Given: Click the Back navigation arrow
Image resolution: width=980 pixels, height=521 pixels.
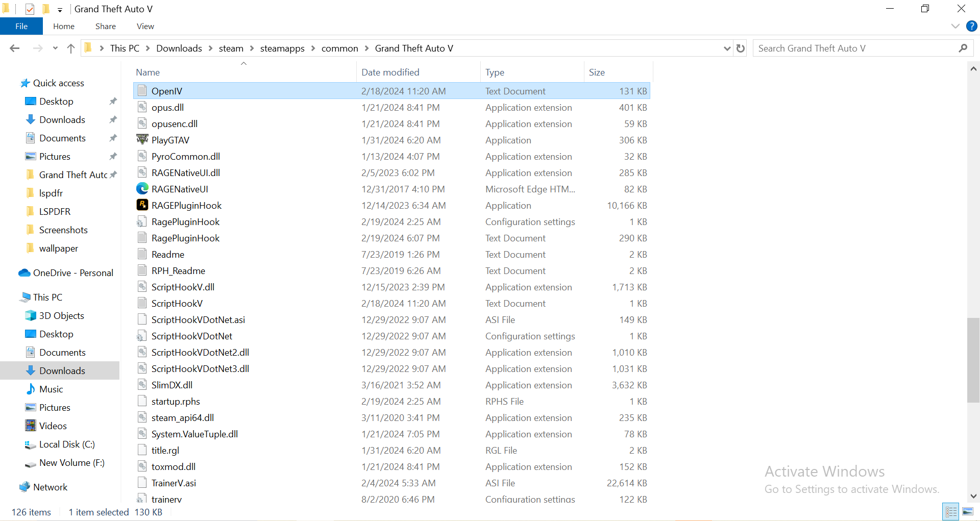Looking at the screenshot, I should 15,48.
